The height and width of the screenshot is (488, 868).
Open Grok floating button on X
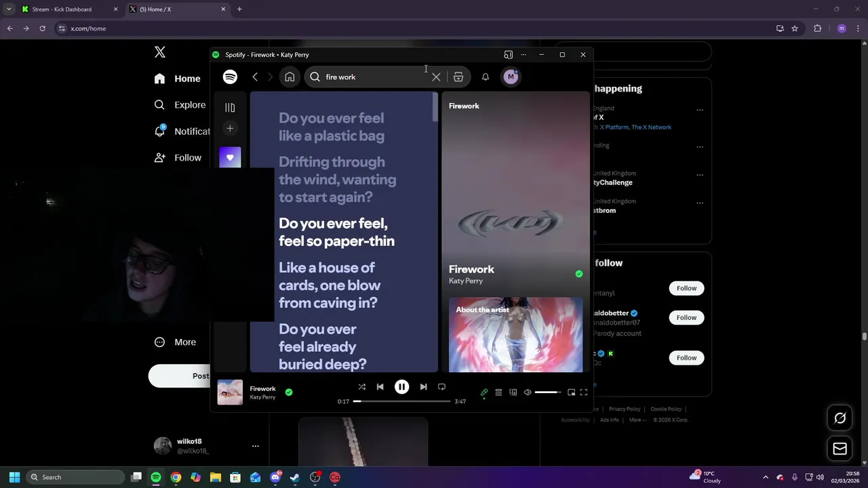(x=840, y=418)
